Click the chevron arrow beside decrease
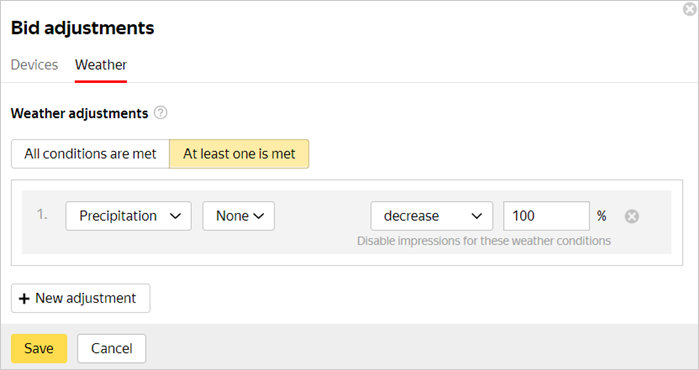 pos(477,216)
